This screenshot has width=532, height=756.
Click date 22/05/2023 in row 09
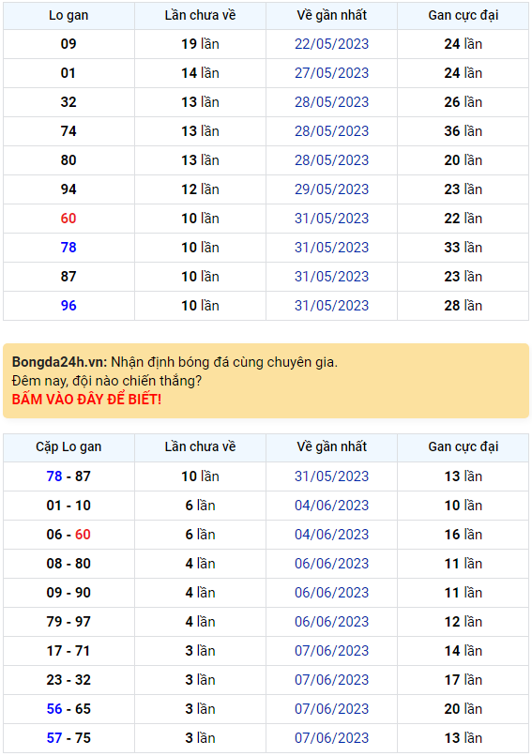click(x=332, y=44)
